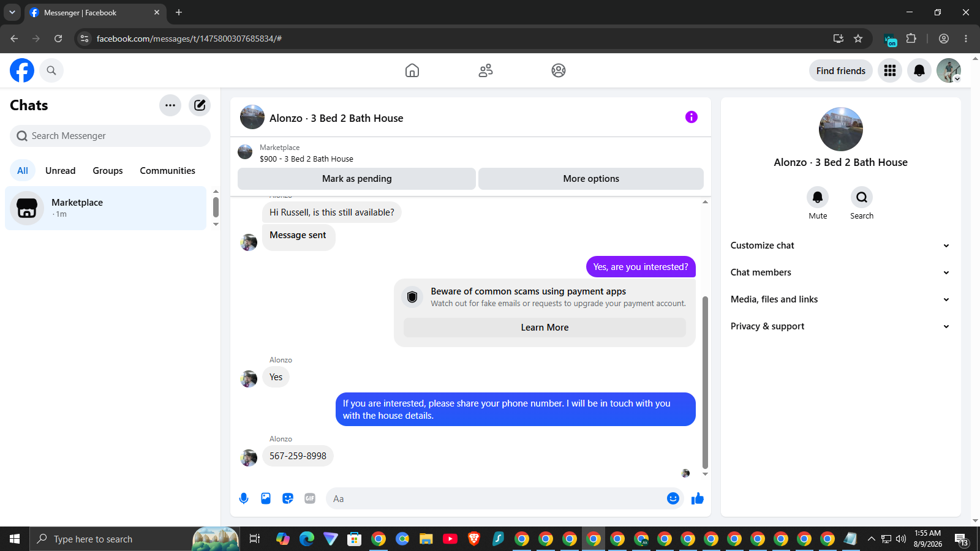Click the Find friends button

tap(841, 71)
